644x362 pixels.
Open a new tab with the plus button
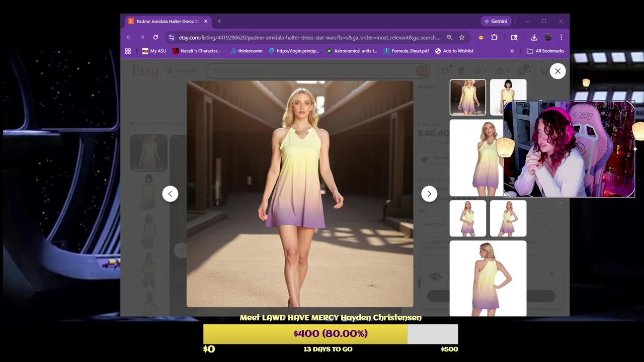(219, 21)
